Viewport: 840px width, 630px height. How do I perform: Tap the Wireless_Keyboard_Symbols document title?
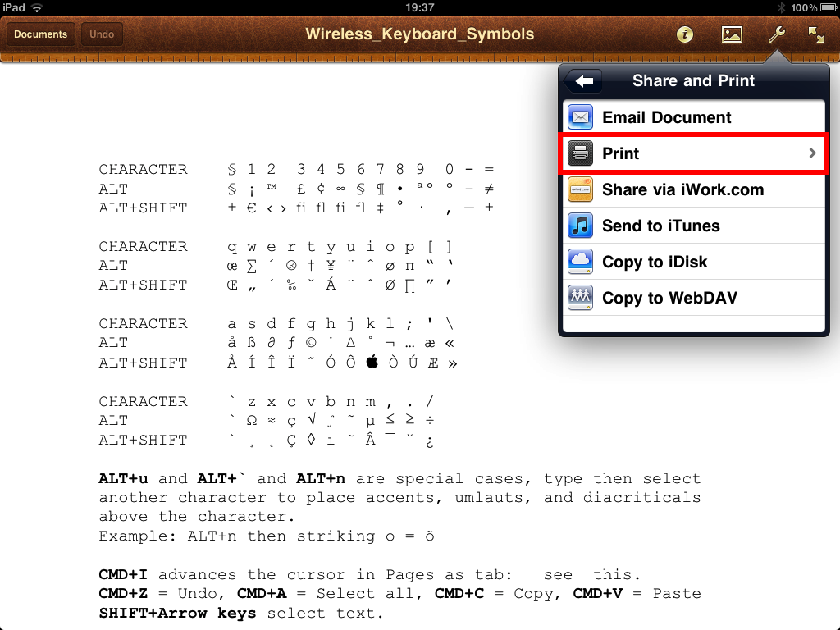click(419, 34)
